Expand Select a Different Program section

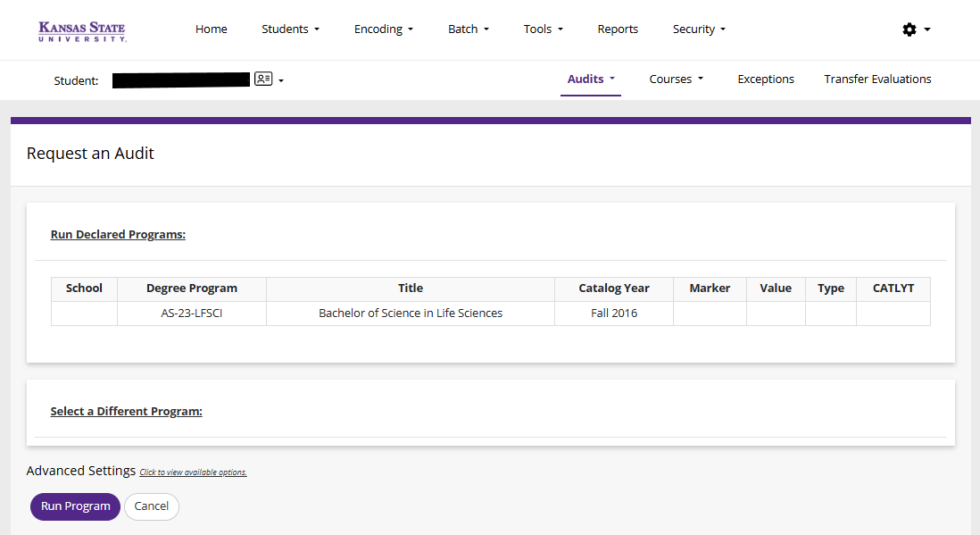[x=126, y=412]
